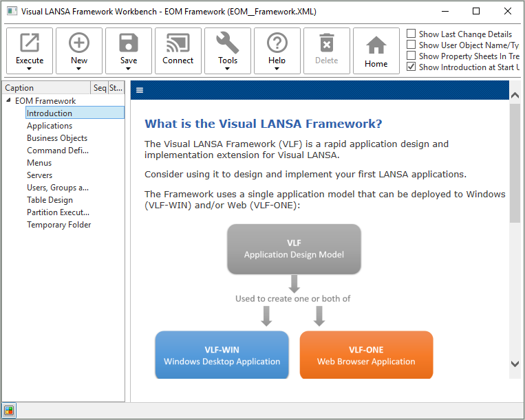Select Command Defi... in the tree

coord(58,151)
